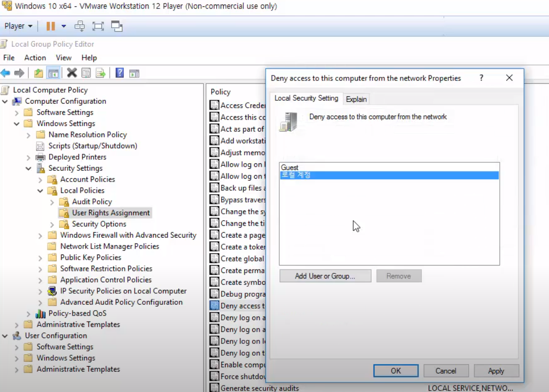Click the Up one level folder icon

(x=39, y=73)
